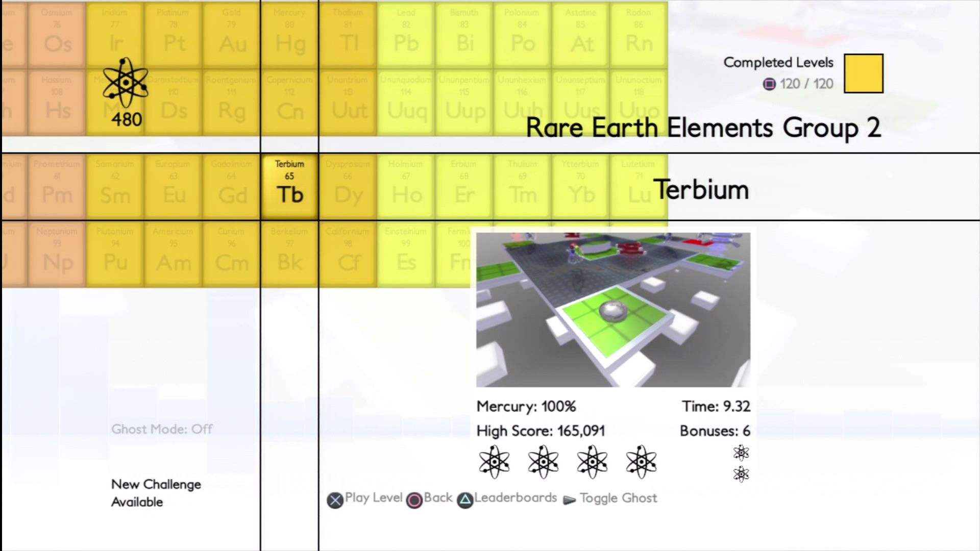
Task: Open the Terbium level preview thumbnail
Action: tap(613, 309)
